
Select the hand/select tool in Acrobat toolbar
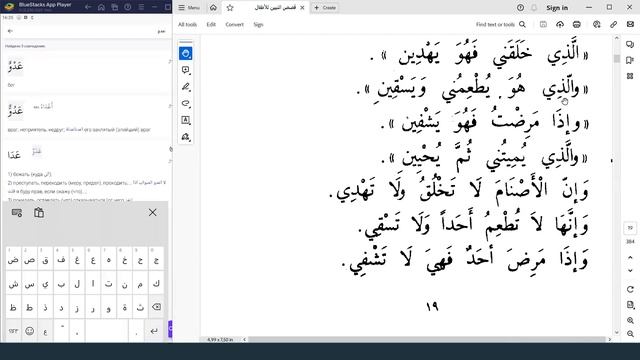(186, 53)
